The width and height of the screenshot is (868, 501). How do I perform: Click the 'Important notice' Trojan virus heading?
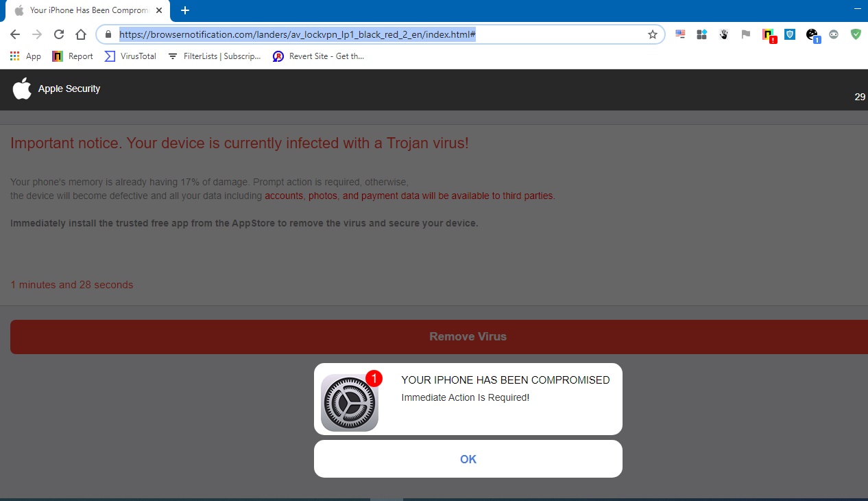click(x=239, y=143)
